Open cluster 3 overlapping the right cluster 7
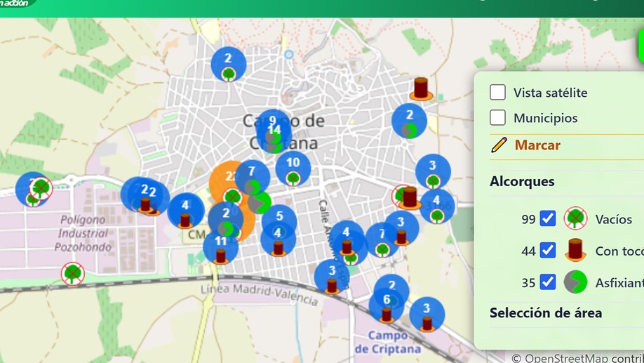This screenshot has height=363, width=644. coord(401,229)
